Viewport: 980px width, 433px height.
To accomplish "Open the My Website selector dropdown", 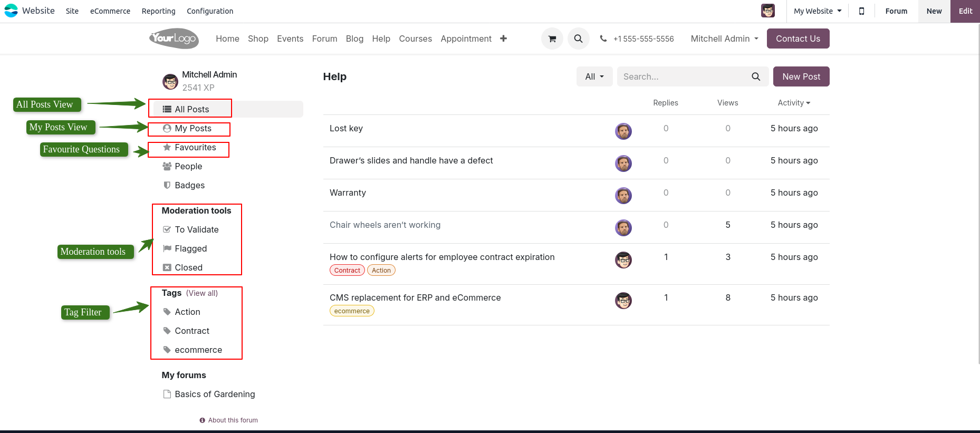I will (x=817, y=11).
